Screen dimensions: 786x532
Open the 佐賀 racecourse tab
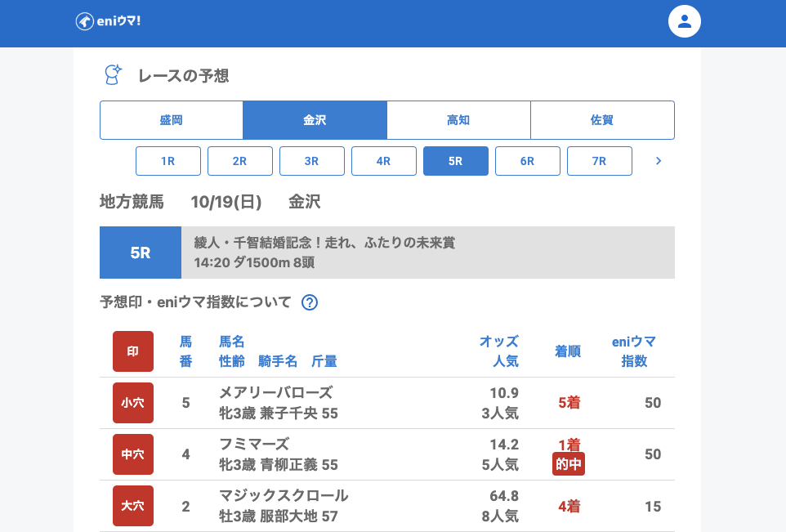(x=602, y=120)
